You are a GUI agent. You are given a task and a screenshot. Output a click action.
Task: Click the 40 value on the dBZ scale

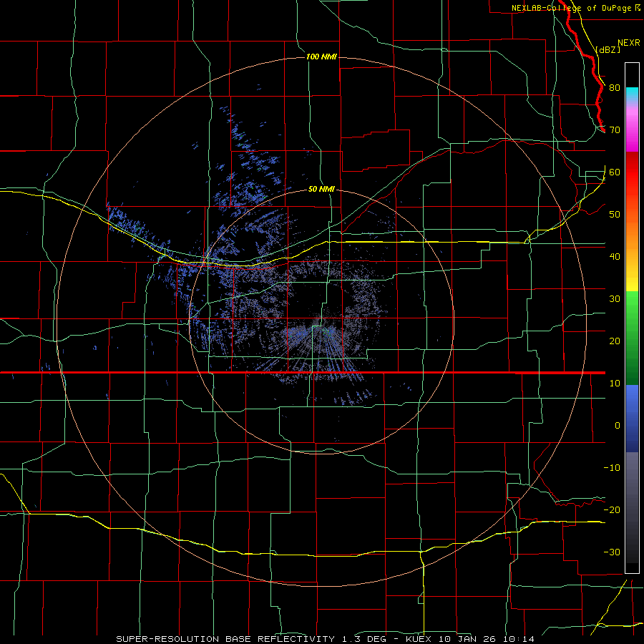(x=615, y=257)
